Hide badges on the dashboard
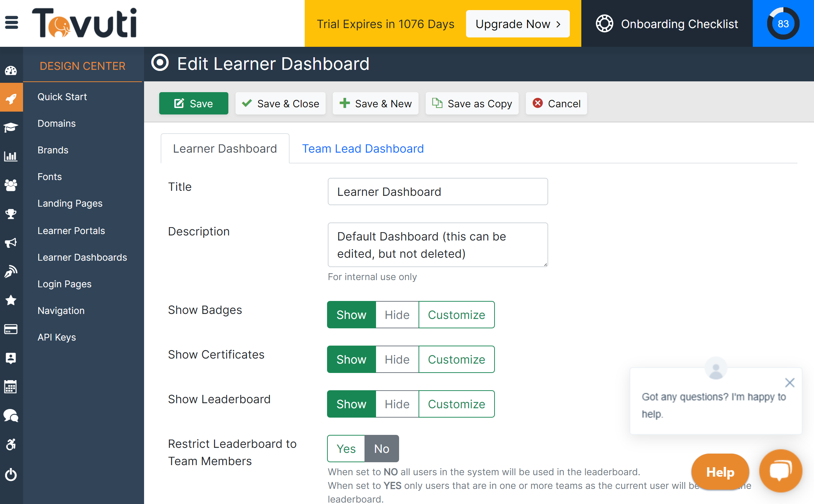This screenshot has width=814, height=504. [397, 314]
